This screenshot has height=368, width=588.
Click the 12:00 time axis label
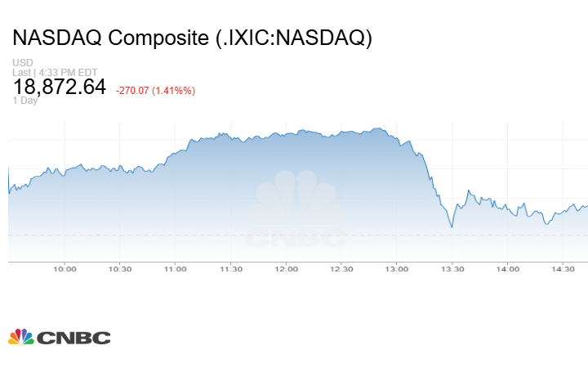(286, 269)
